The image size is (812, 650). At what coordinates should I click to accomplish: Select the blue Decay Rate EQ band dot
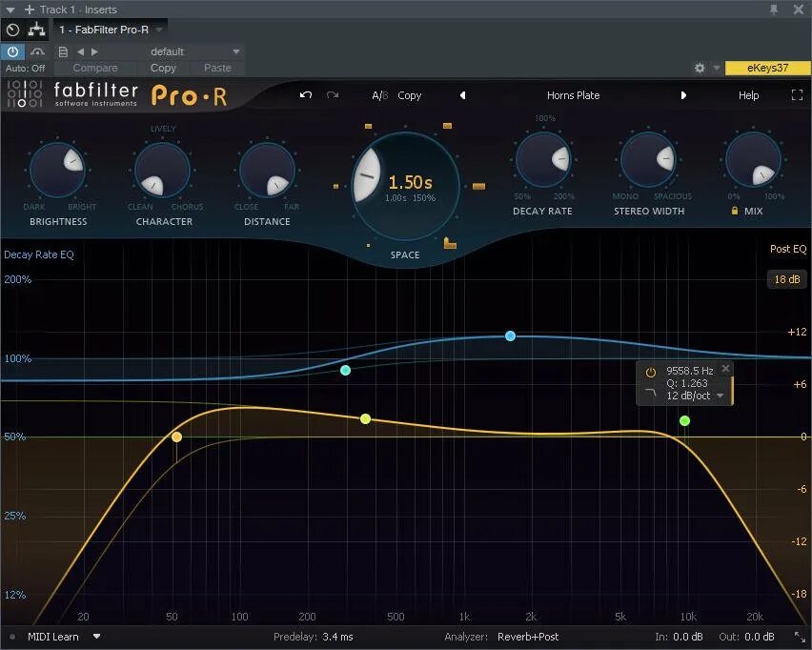[510, 336]
